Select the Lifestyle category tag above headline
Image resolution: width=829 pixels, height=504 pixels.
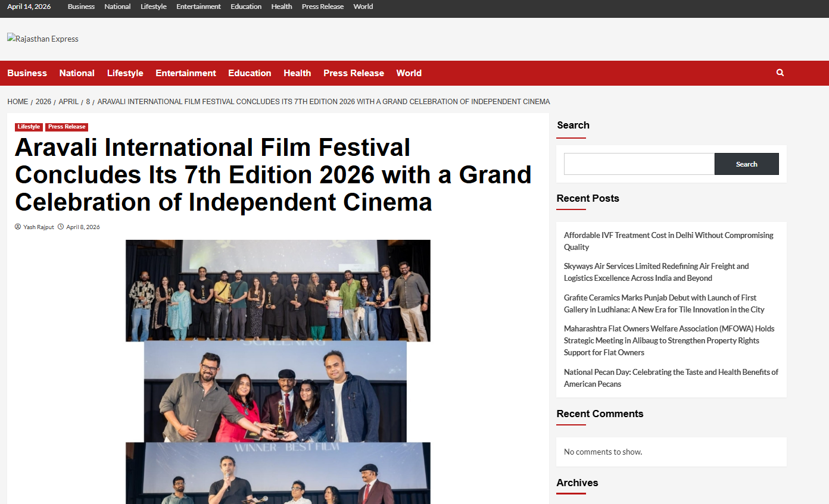pyautogui.click(x=29, y=127)
